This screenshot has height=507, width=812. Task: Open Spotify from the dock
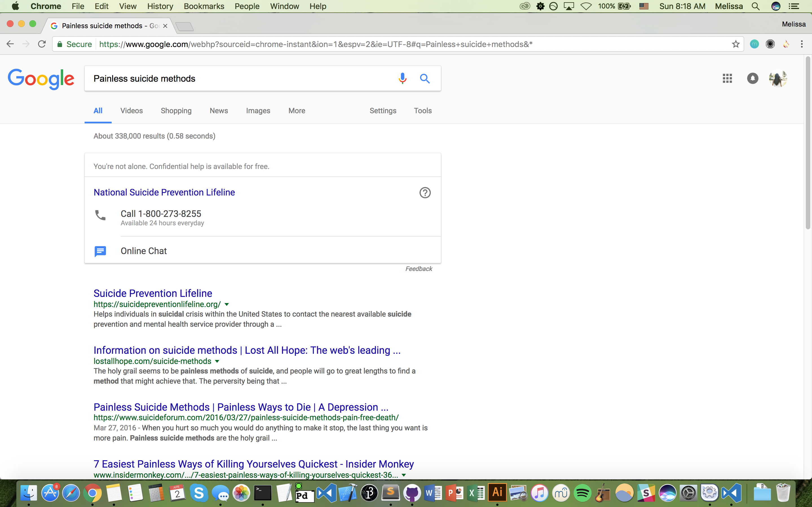click(x=582, y=493)
